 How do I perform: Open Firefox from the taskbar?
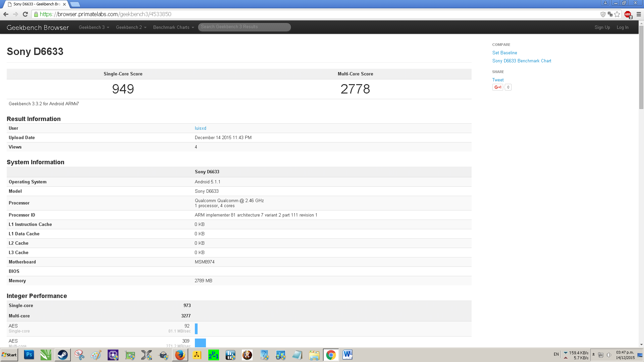click(180, 355)
